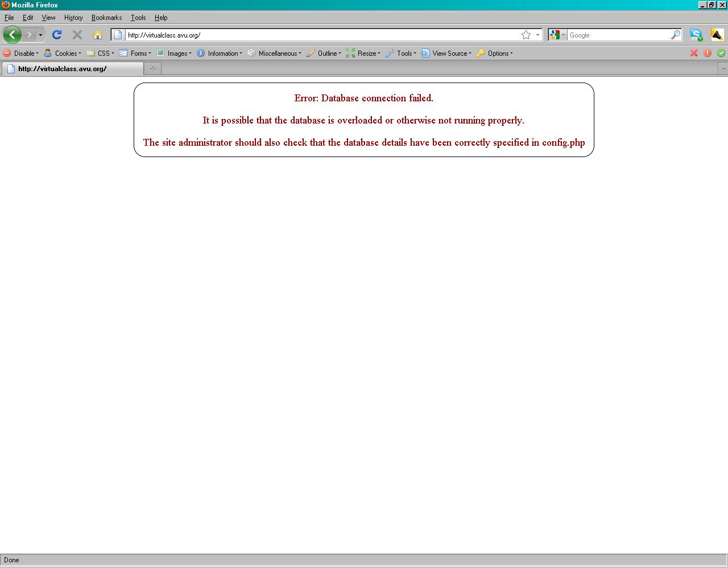Click the 'Done' status bar text

coord(11,560)
